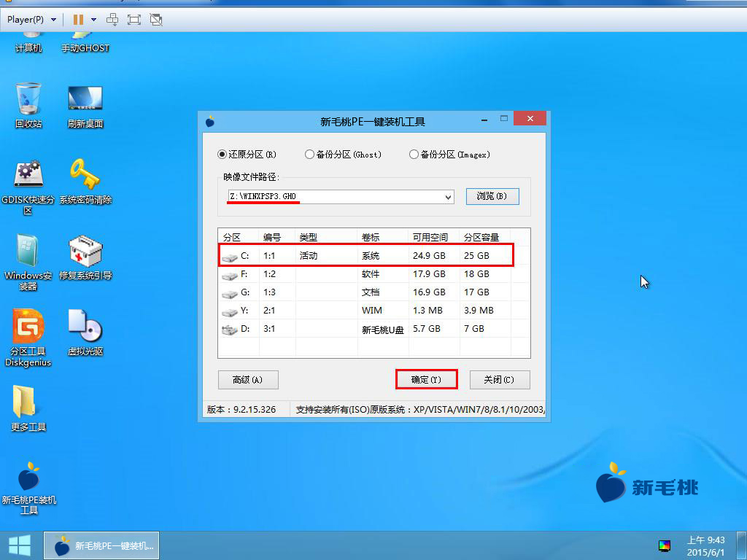747x560 pixels.
Task: Click the 浏览(B) browse button
Action: [x=492, y=196]
